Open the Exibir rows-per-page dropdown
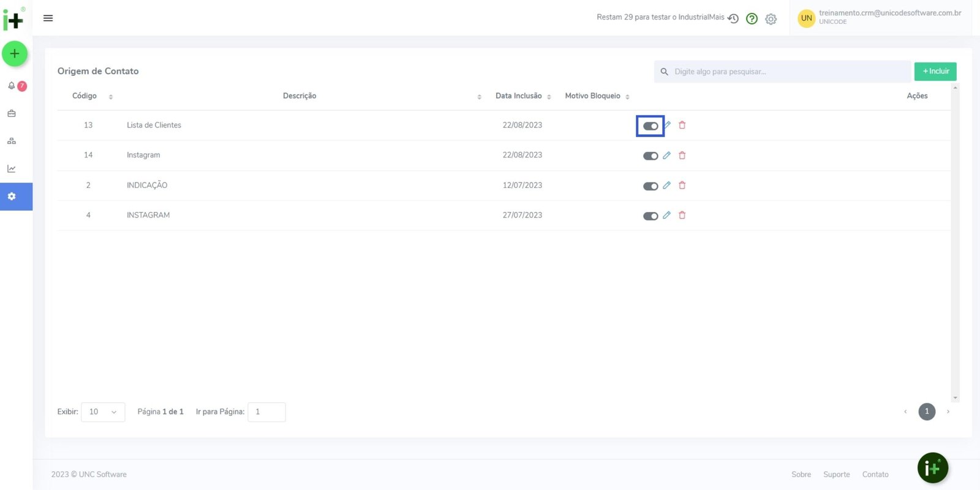Viewport: 980px width, 490px height. [103, 412]
